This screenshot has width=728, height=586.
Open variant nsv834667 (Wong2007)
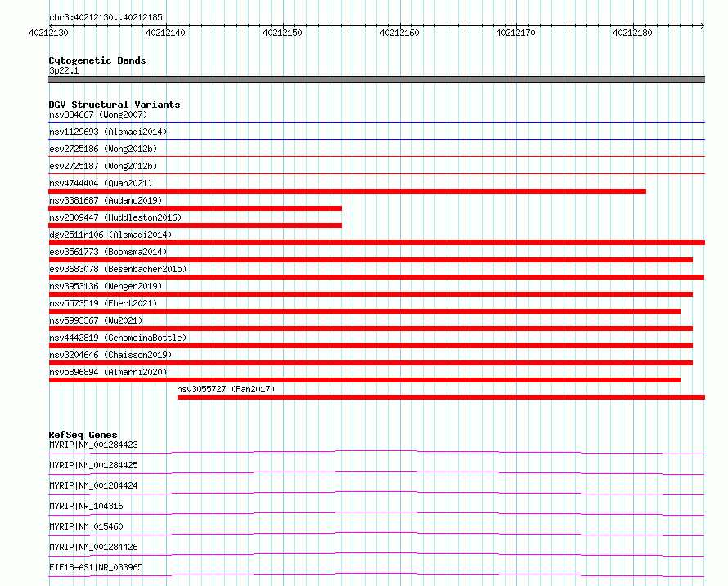pos(98,114)
